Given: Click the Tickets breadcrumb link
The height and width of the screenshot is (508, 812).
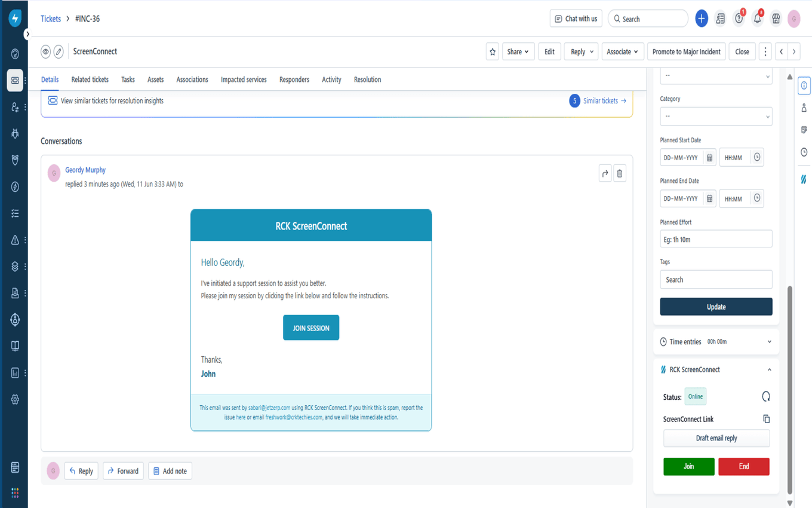Looking at the screenshot, I should point(51,19).
